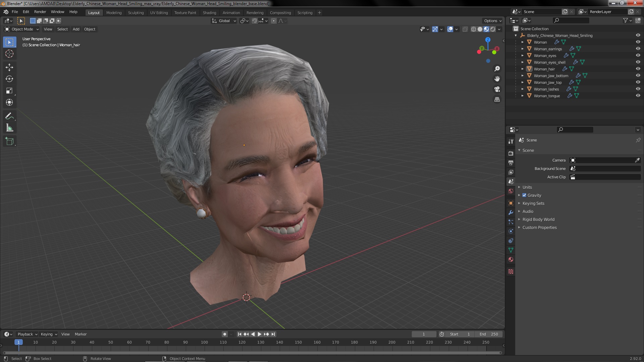Viewport: 644px width, 362px height.
Task: Open the Render menu
Action: click(40, 12)
